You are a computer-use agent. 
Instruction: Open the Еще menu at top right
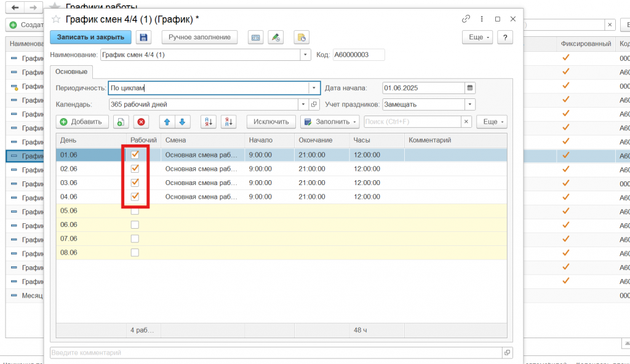click(479, 38)
